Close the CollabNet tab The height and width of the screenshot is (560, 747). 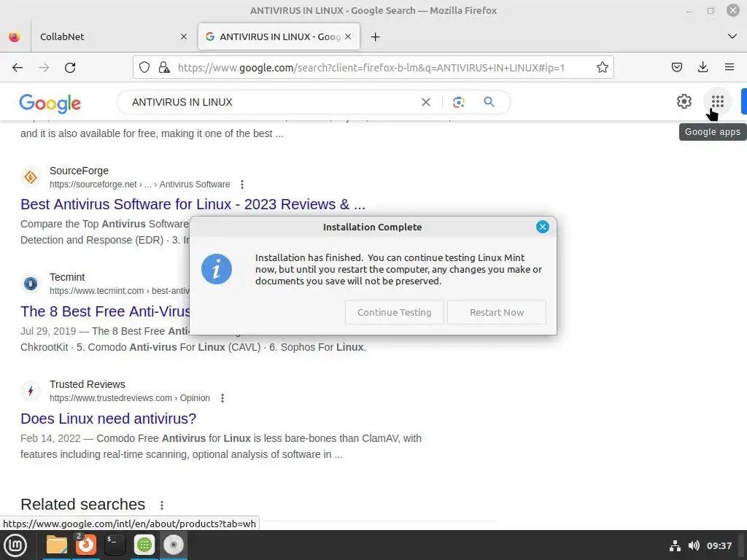[x=184, y=36]
